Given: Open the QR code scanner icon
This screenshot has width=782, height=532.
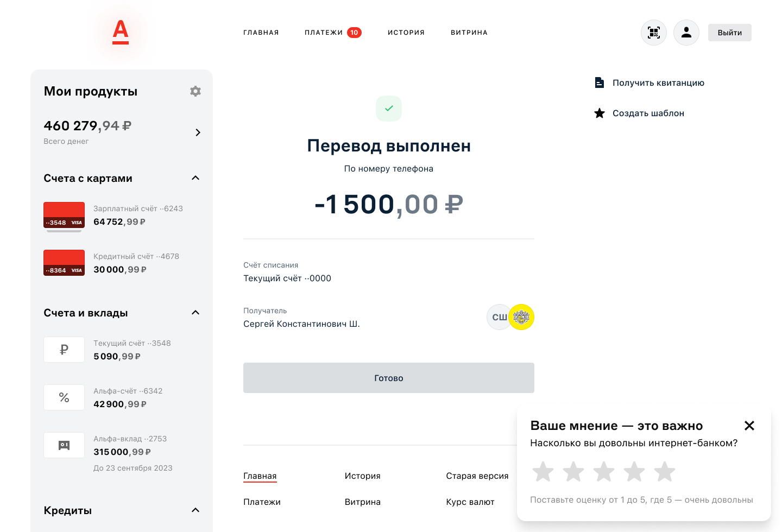Looking at the screenshot, I should (x=654, y=33).
